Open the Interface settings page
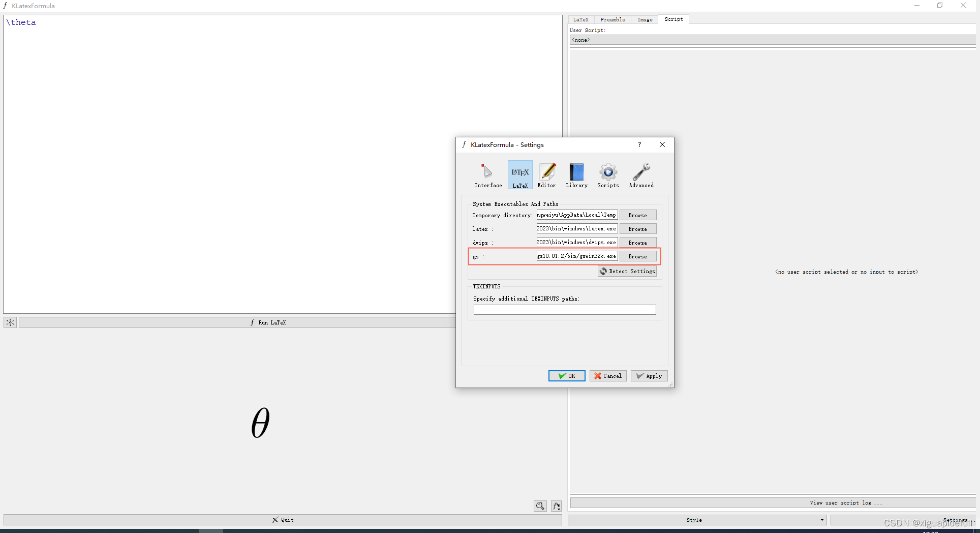Image resolution: width=980 pixels, height=533 pixels. pyautogui.click(x=487, y=175)
